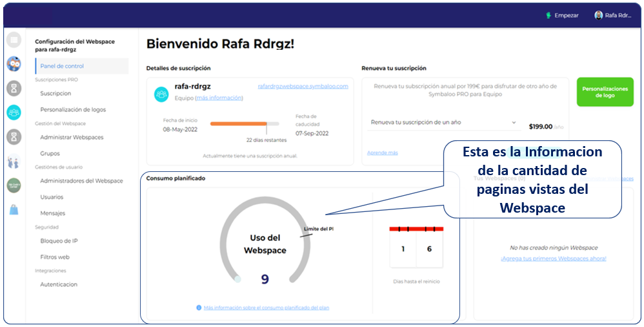
Task: Click the 07-Sep-2022 expiry date
Action: [312, 133]
